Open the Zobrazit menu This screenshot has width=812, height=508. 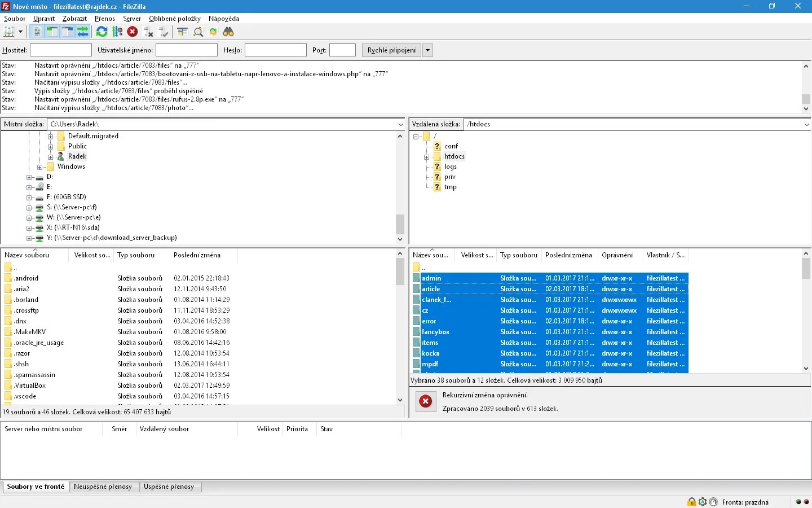[74, 19]
